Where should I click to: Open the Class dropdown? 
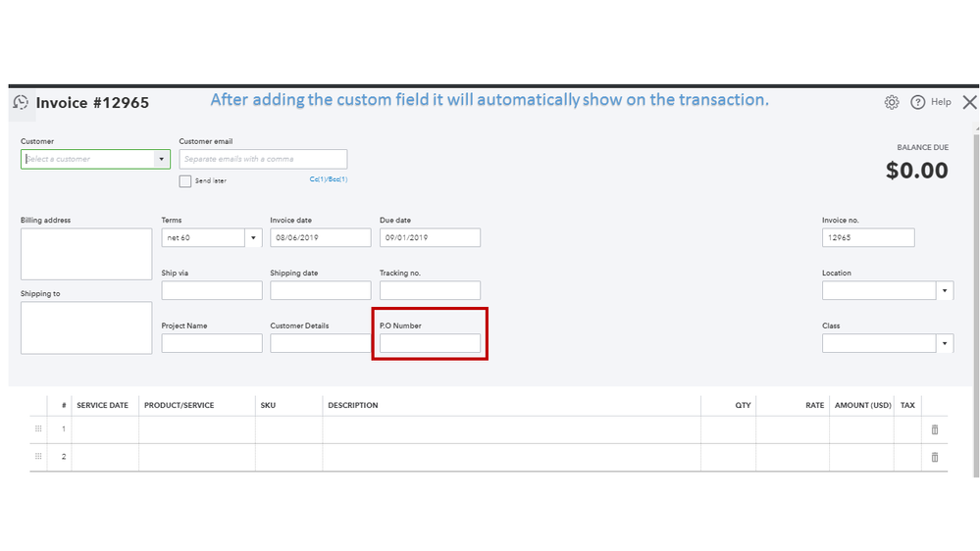945,344
